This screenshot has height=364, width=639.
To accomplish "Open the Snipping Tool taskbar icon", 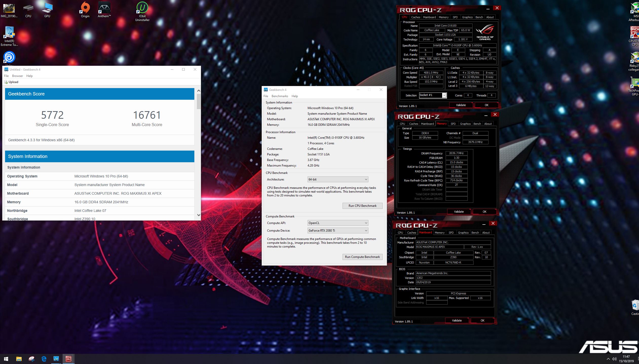I will tap(31, 359).
